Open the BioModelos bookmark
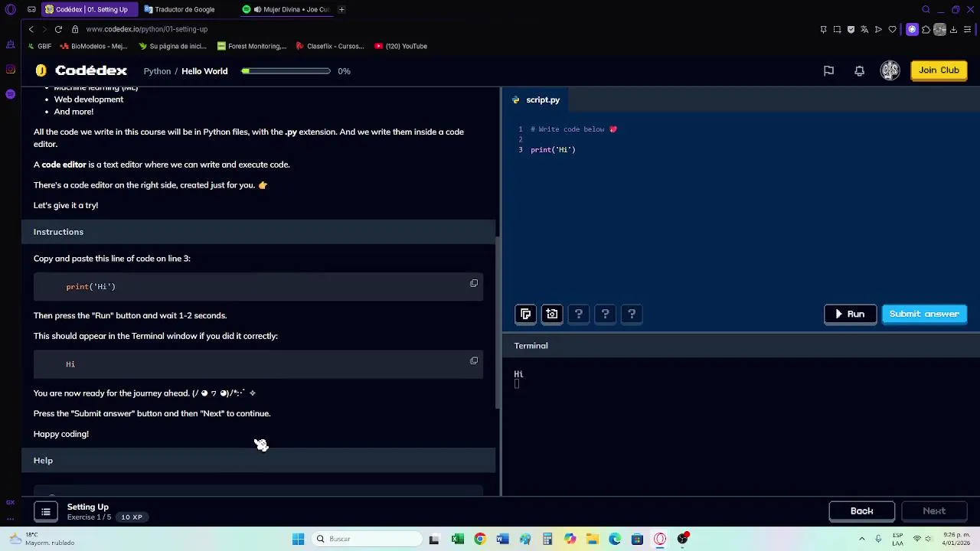This screenshot has width=980, height=551. pos(93,46)
